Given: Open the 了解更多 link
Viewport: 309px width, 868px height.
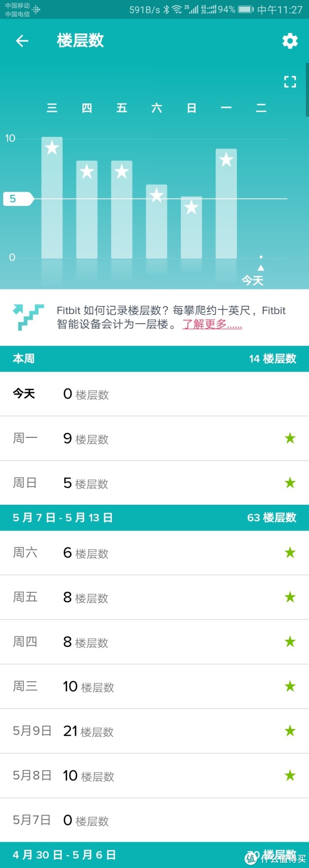Looking at the screenshot, I should (x=212, y=324).
